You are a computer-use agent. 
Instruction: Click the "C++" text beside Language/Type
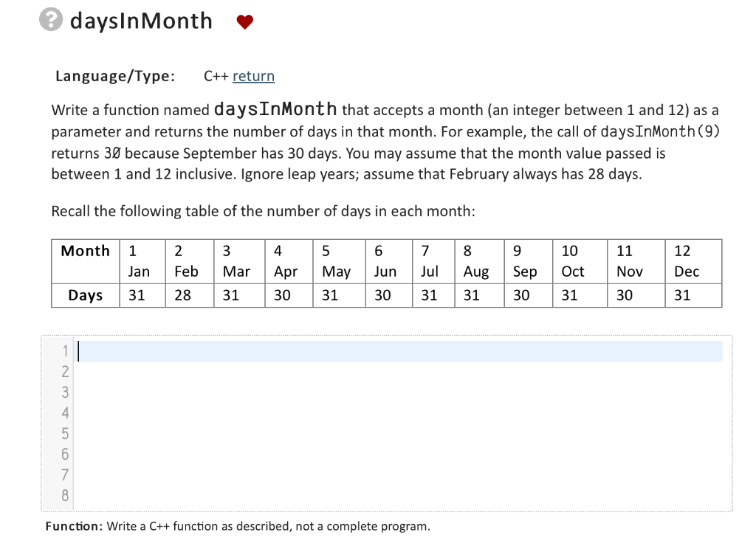tap(215, 76)
